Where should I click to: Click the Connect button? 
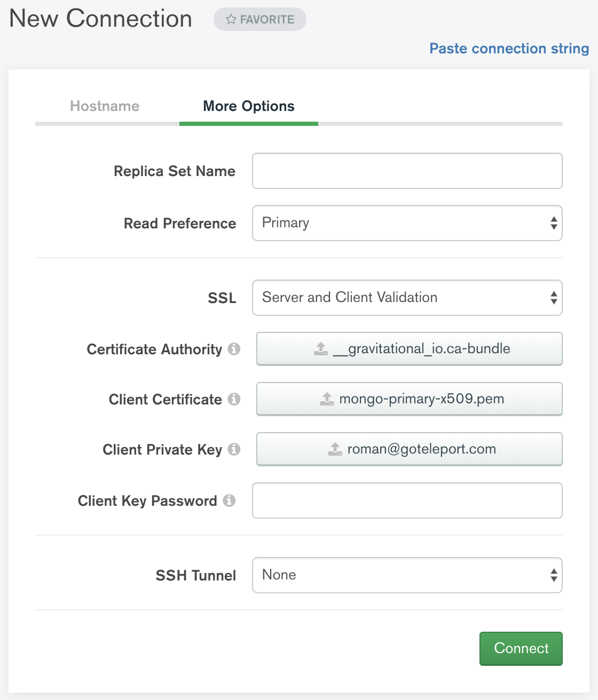(521, 648)
